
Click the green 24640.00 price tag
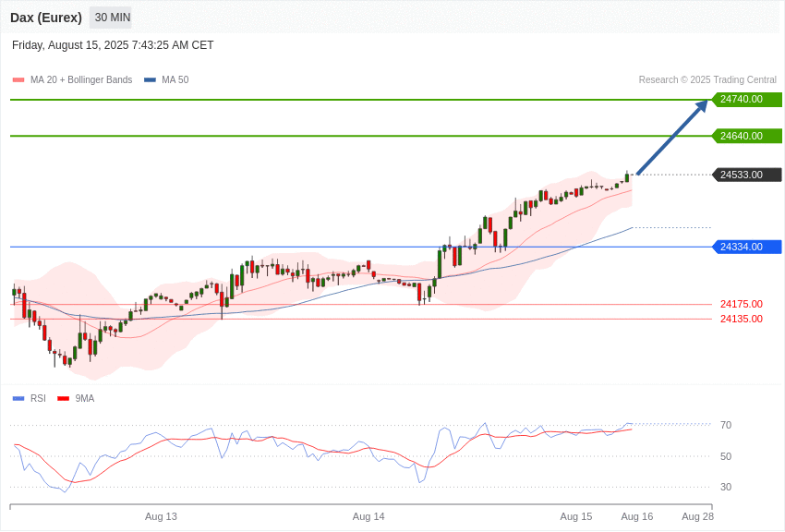pos(747,136)
